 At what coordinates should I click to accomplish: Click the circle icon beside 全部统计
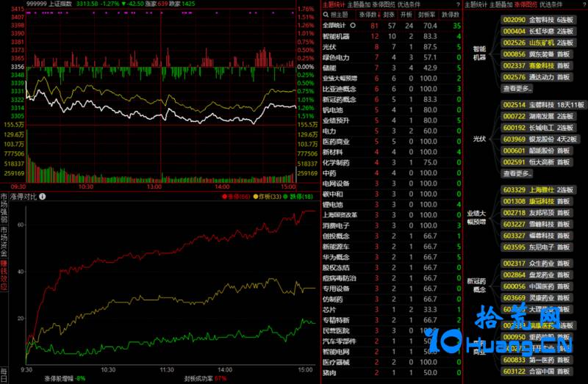(x=353, y=26)
